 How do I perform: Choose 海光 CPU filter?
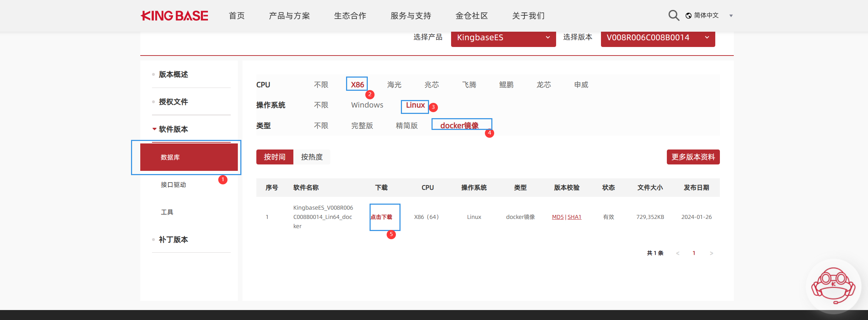(394, 85)
